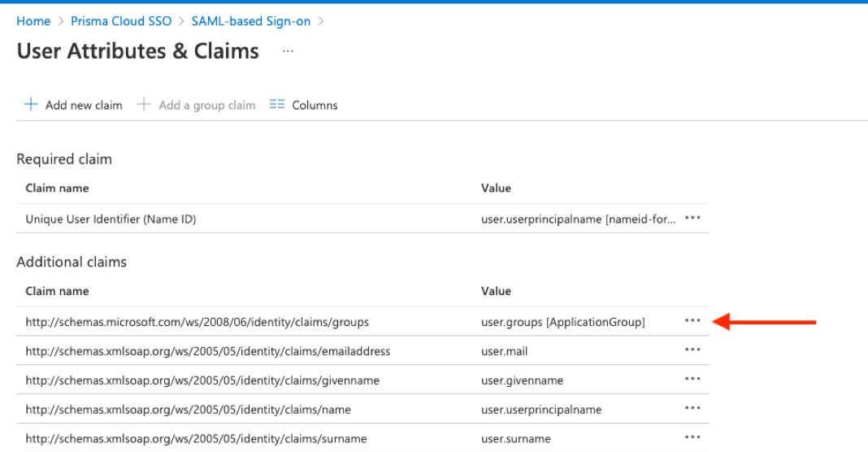Viewport: 868px width, 452px height.
Task: Click the plus icon for Add new claim
Action: point(31,105)
